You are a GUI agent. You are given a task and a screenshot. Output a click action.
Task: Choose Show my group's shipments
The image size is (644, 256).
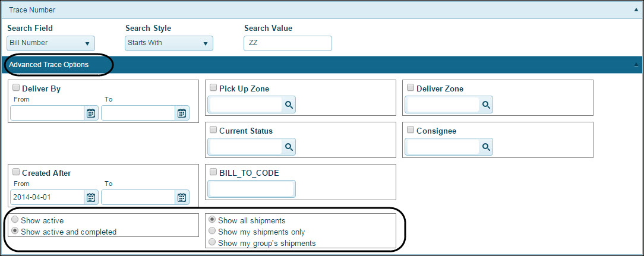(213, 243)
